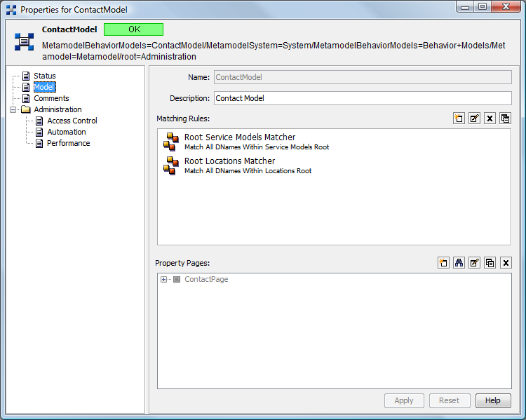The width and height of the screenshot is (526, 420).
Task: Click the 'Matching Rules:' label
Action: click(x=183, y=118)
